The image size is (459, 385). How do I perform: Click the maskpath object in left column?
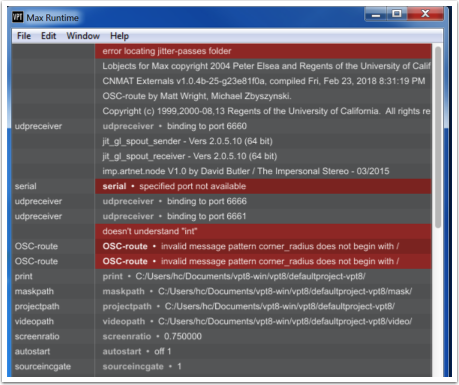(x=34, y=291)
